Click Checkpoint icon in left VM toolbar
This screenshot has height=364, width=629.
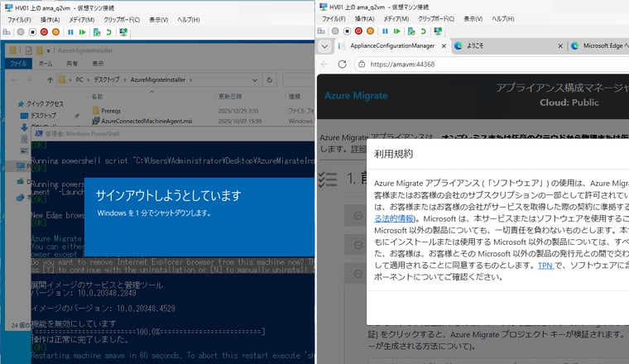[x=97, y=32]
